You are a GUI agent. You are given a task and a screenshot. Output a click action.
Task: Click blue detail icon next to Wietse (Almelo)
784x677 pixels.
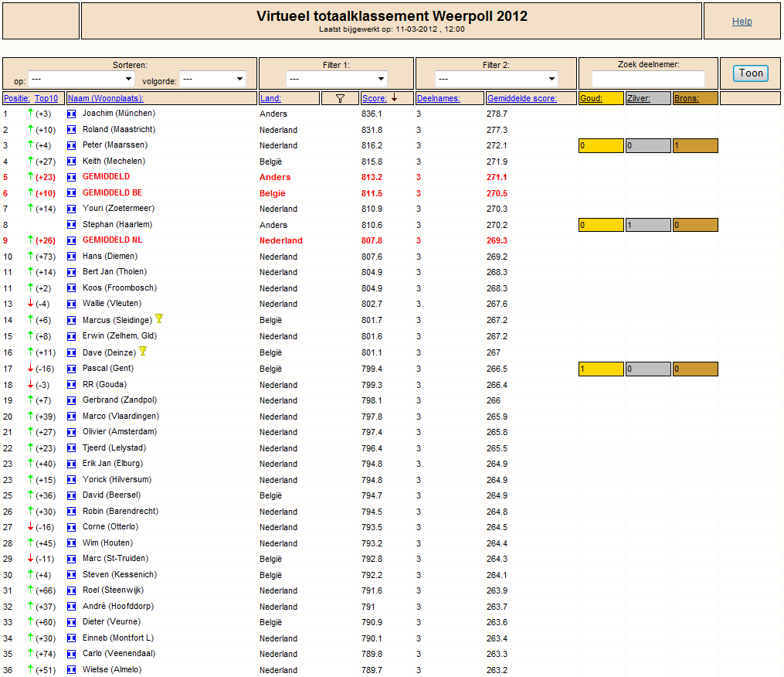(x=72, y=670)
